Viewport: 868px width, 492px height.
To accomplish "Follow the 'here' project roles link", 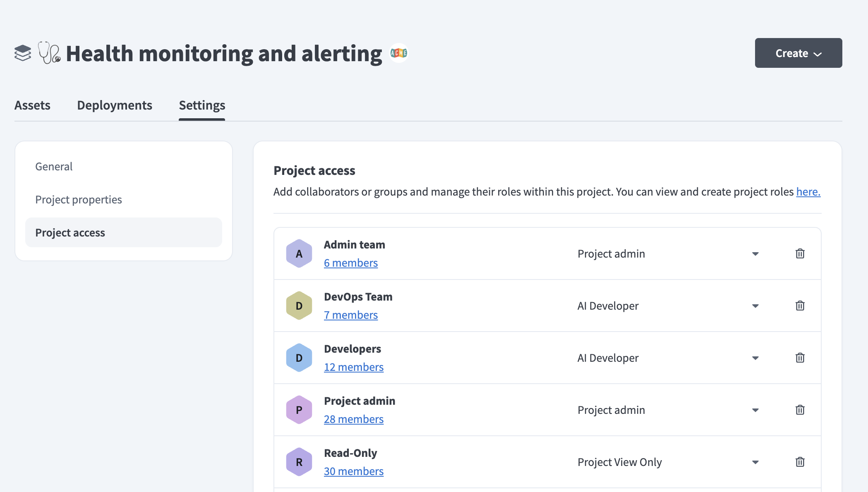I will (808, 192).
